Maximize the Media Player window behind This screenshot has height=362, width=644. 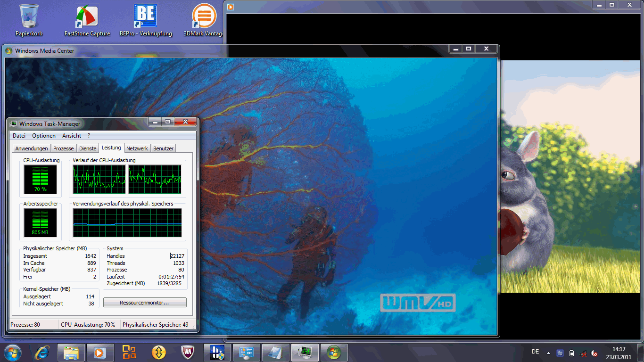point(612,5)
